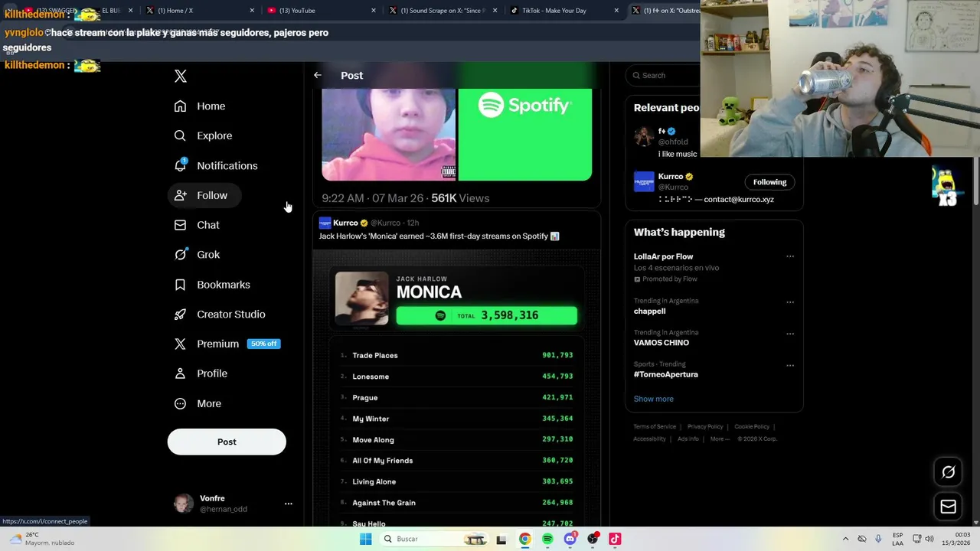Open Creator Studio in sidebar
The height and width of the screenshot is (551, 980).
(x=220, y=315)
